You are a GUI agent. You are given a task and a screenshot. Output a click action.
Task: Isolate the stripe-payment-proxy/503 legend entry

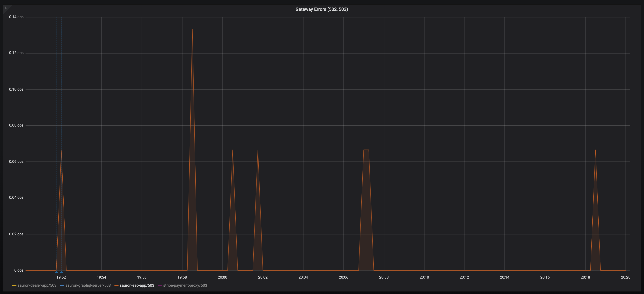185,285
